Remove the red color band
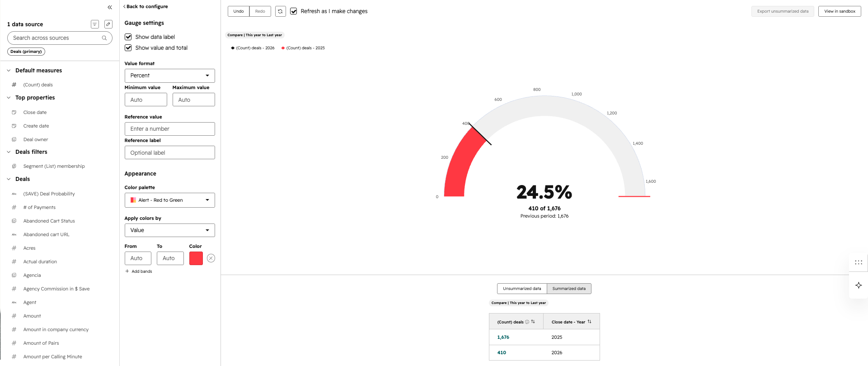This screenshot has height=366, width=868. pos(211,258)
